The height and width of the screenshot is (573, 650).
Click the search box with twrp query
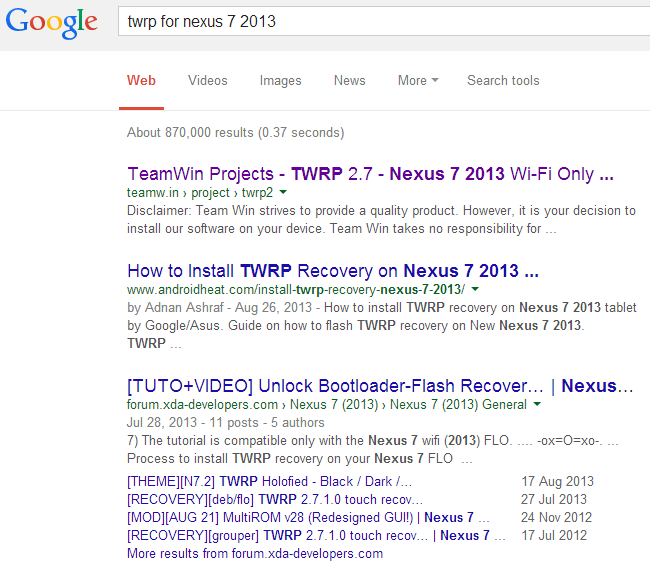pos(380,21)
